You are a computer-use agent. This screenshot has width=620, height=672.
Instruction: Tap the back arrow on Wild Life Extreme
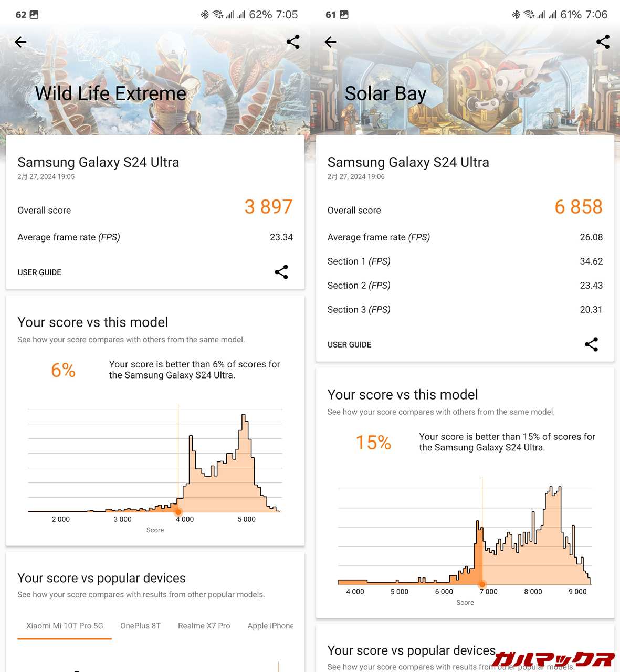(21, 42)
